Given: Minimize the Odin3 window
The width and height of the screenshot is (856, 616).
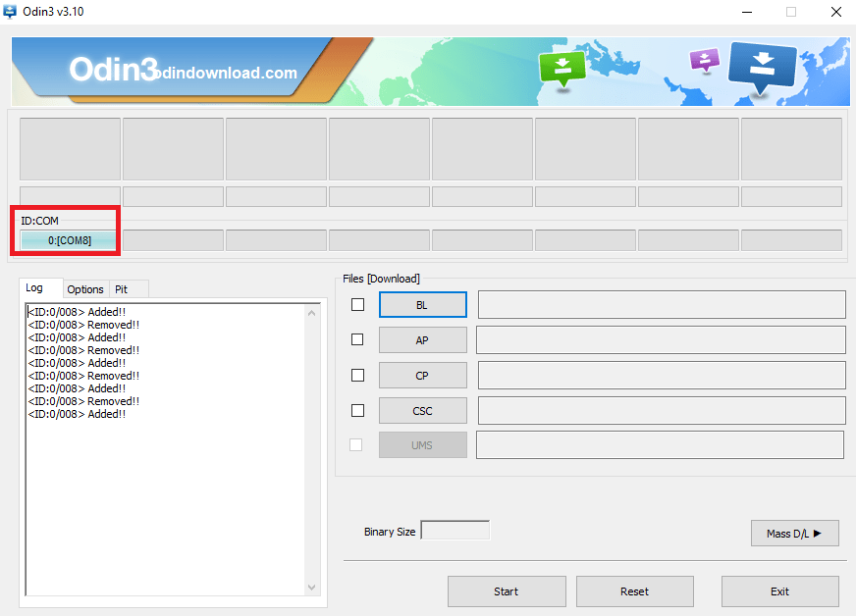Looking at the screenshot, I should 747,12.
